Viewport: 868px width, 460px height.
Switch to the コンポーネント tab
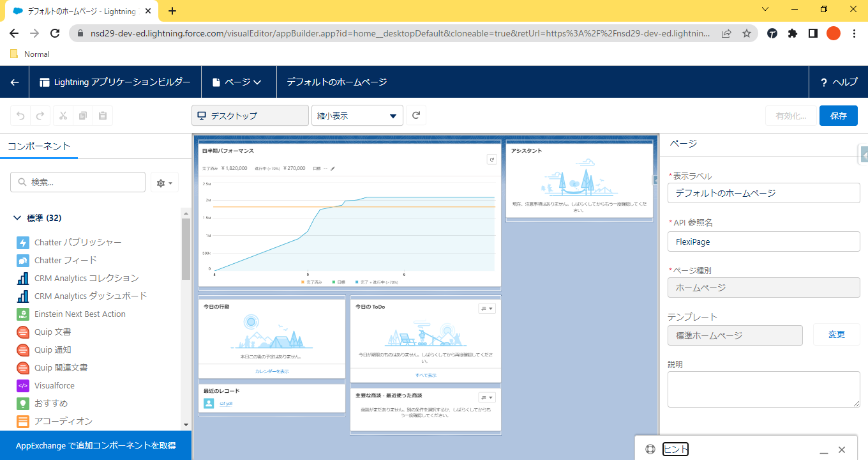click(x=39, y=146)
